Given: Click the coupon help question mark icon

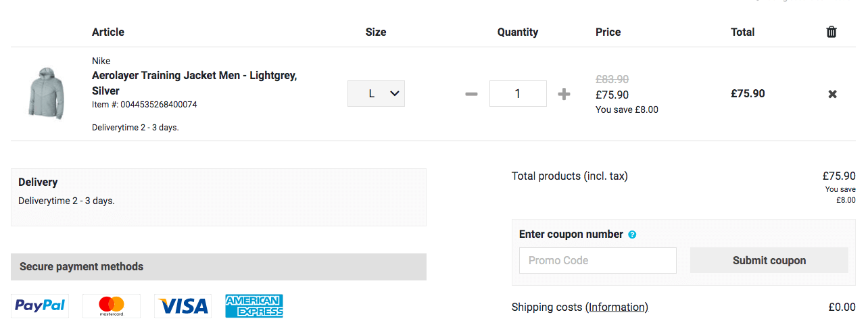Looking at the screenshot, I should [x=632, y=234].
